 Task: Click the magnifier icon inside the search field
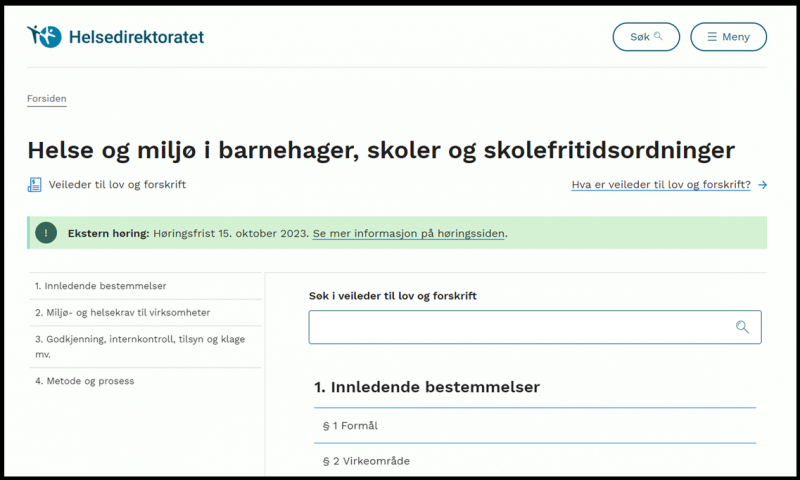(742, 327)
